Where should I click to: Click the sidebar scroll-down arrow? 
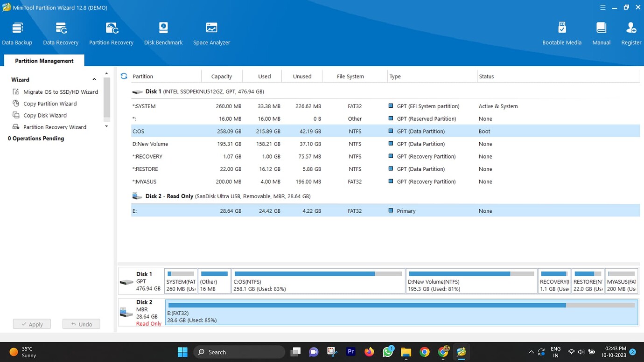point(106,126)
